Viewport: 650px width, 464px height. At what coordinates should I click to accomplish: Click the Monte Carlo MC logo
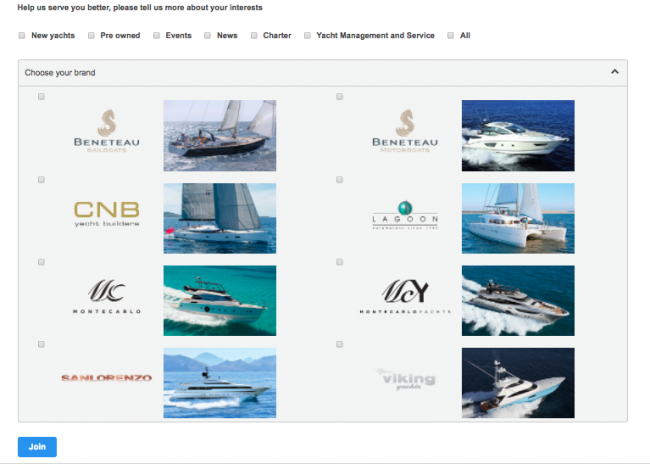[x=107, y=296]
